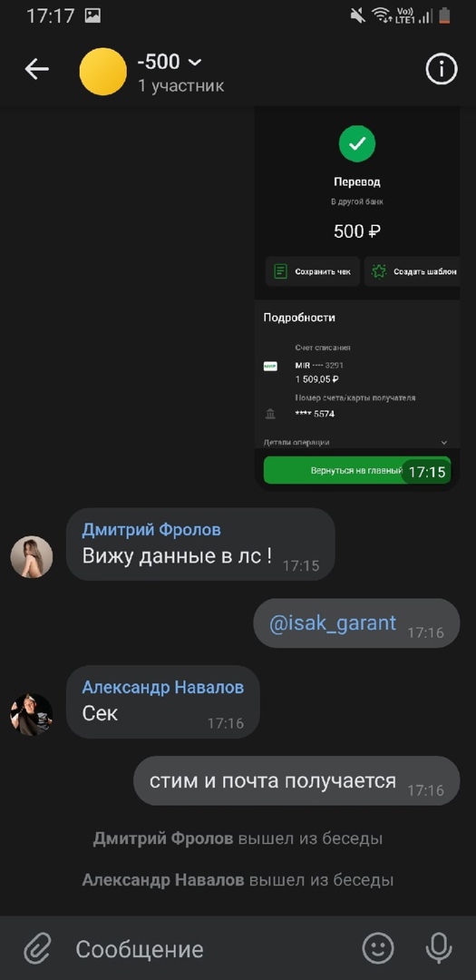Open the transfer receipt image

coord(357,299)
